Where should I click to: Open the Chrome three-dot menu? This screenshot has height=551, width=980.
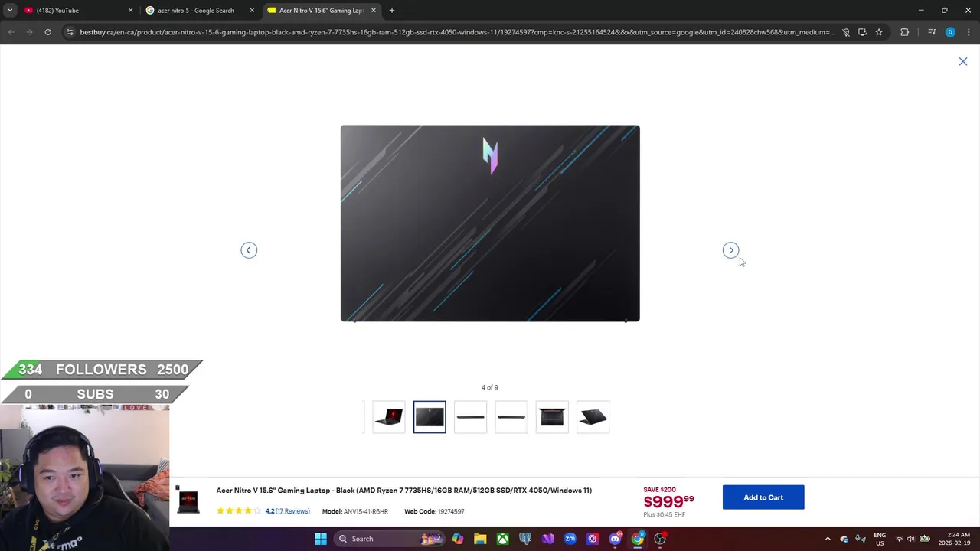point(969,32)
